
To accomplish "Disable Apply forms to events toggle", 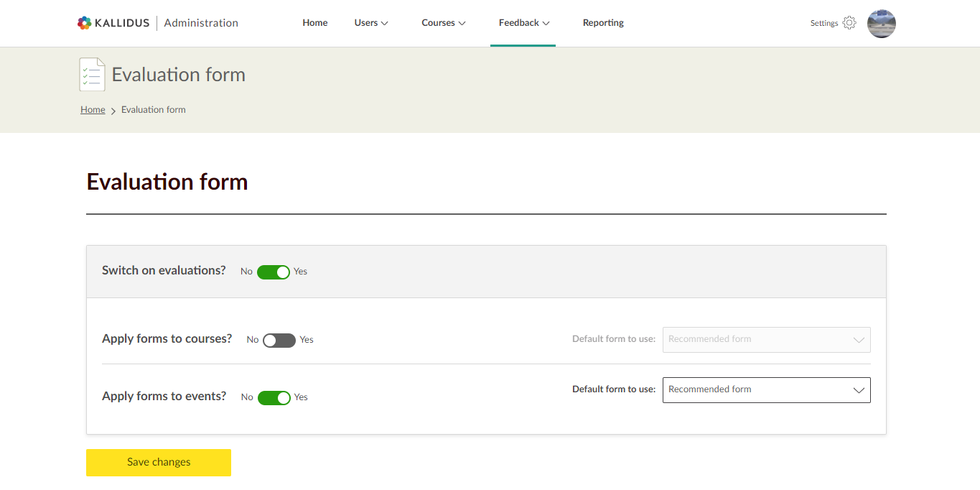I will click(x=274, y=398).
